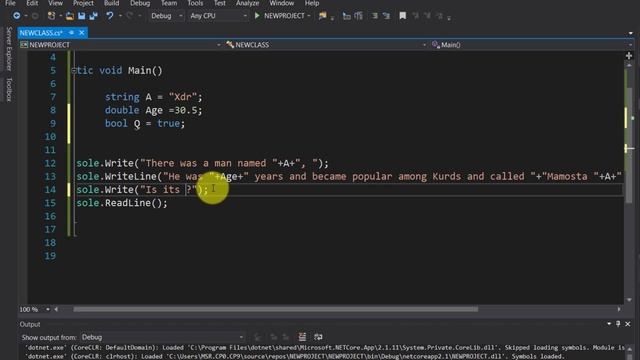Click line number 19 in the margin
The height and width of the screenshot is (360, 640).
click(50, 256)
